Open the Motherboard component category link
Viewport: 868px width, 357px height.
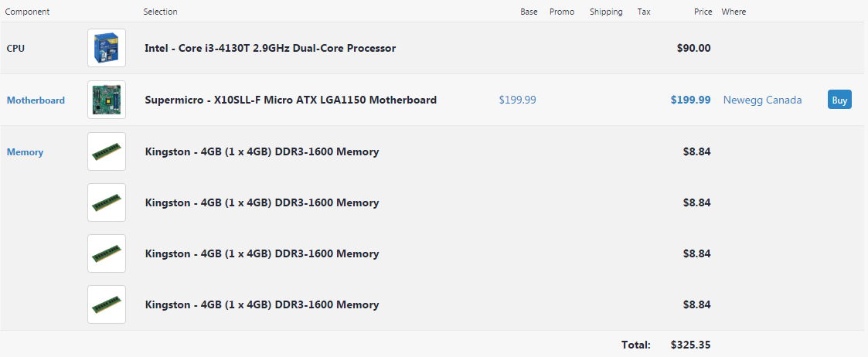36,100
